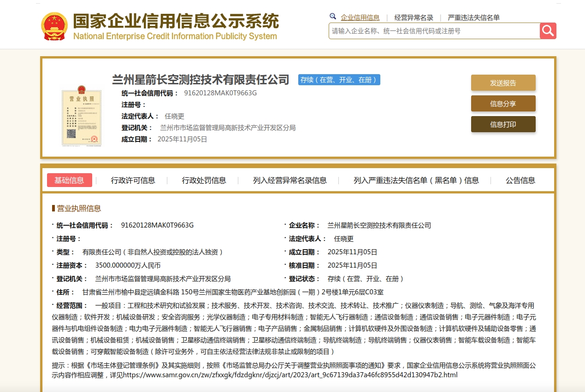
Task: Select the 严重违法失信名单 search category
Action: tap(473, 18)
